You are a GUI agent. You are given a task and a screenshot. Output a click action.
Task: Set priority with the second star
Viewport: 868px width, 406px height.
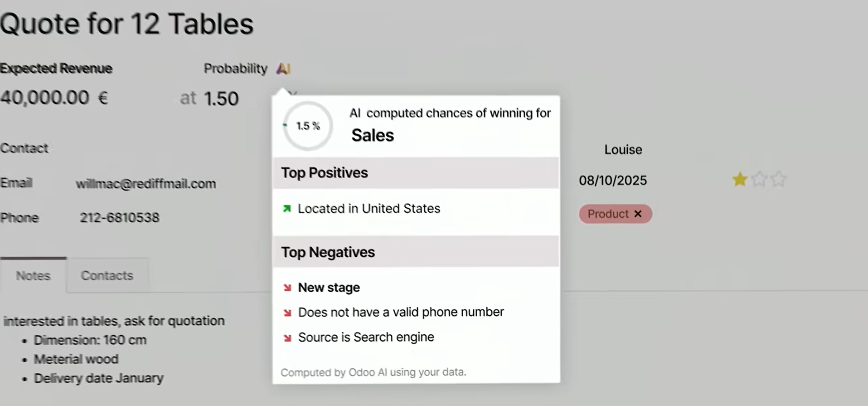click(759, 180)
